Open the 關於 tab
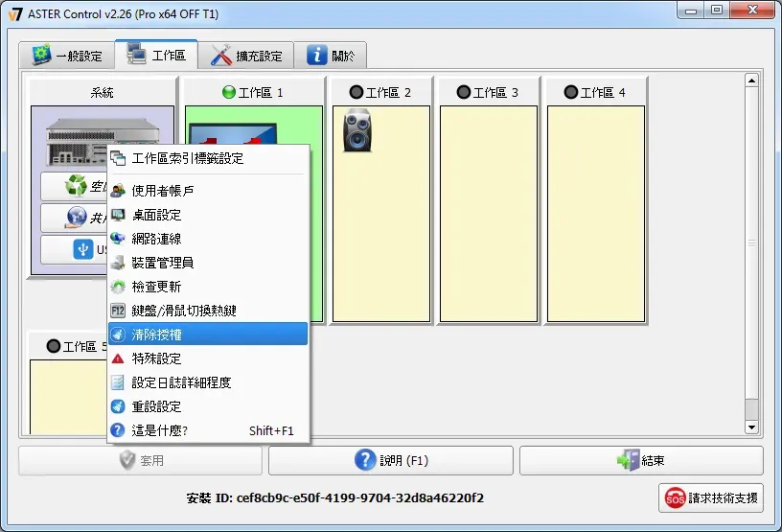 point(331,56)
